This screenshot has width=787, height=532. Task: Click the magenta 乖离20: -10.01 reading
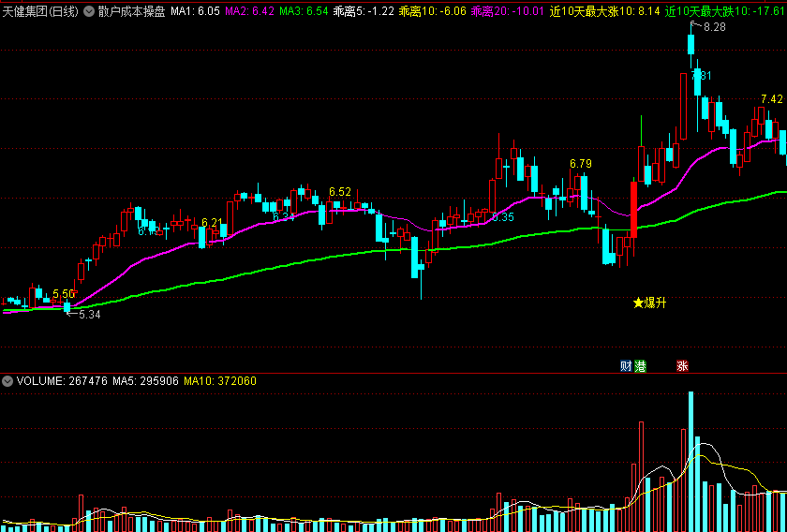point(508,11)
